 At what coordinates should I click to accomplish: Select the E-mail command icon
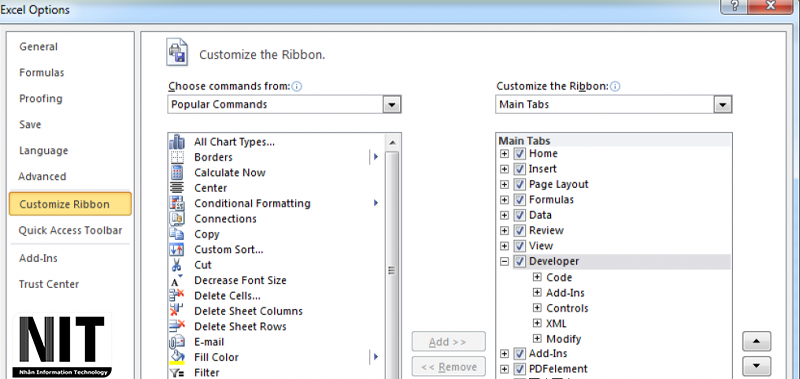177,342
